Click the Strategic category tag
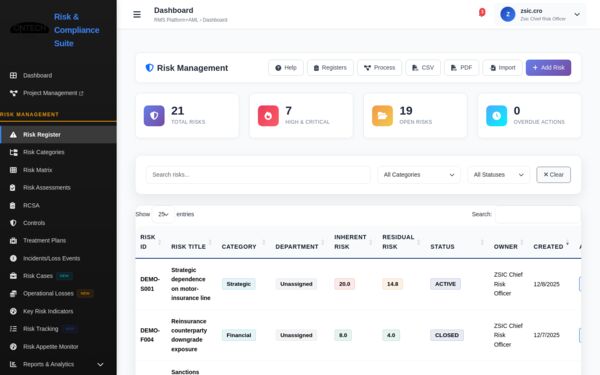 pyautogui.click(x=238, y=284)
